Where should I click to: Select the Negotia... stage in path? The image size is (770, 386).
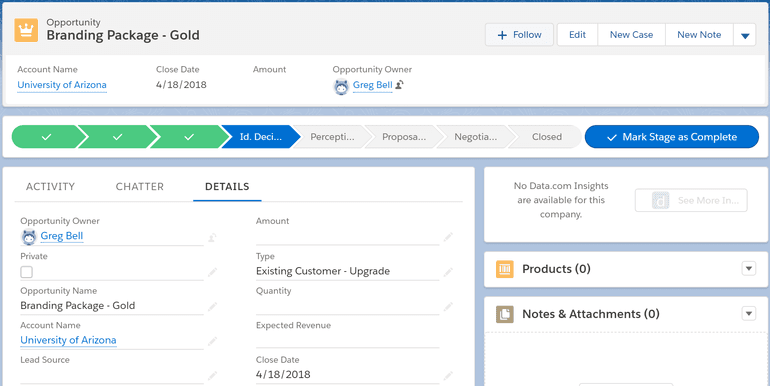[x=475, y=137]
